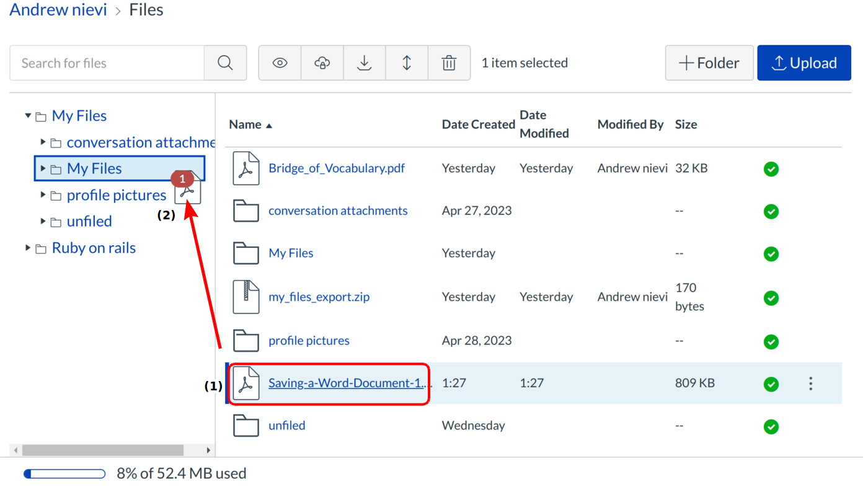Viewport: 868px width, 500px height.
Task: Click the Download icon in toolbar
Action: pos(365,63)
